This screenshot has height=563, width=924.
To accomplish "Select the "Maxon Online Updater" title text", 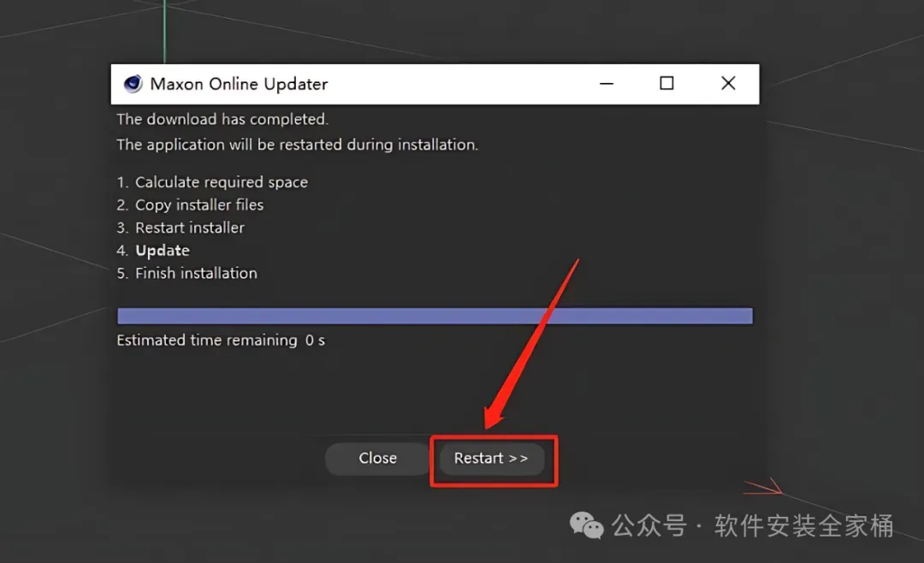I will pos(239,85).
